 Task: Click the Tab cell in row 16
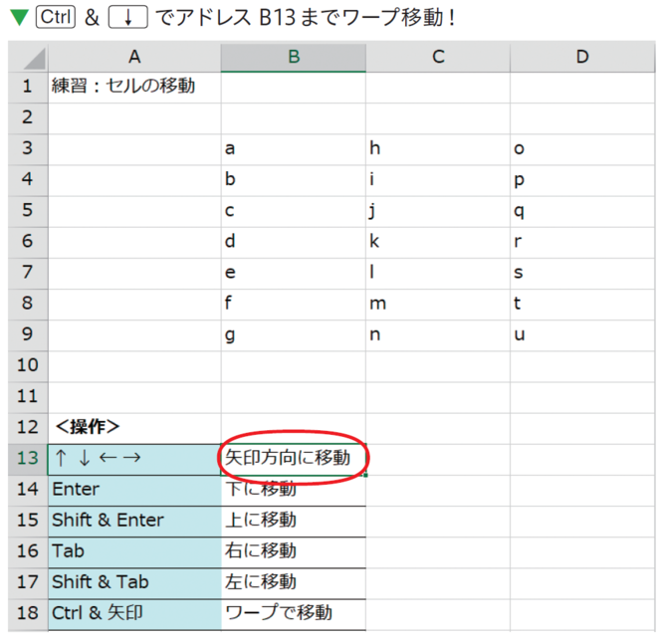coord(134,552)
